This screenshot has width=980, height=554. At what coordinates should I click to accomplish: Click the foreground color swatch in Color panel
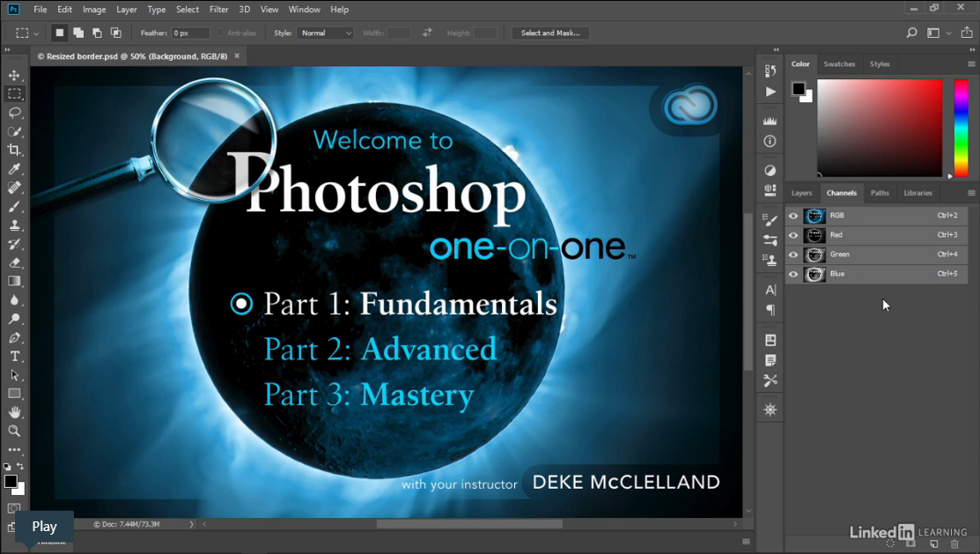pyautogui.click(x=798, y=89)
